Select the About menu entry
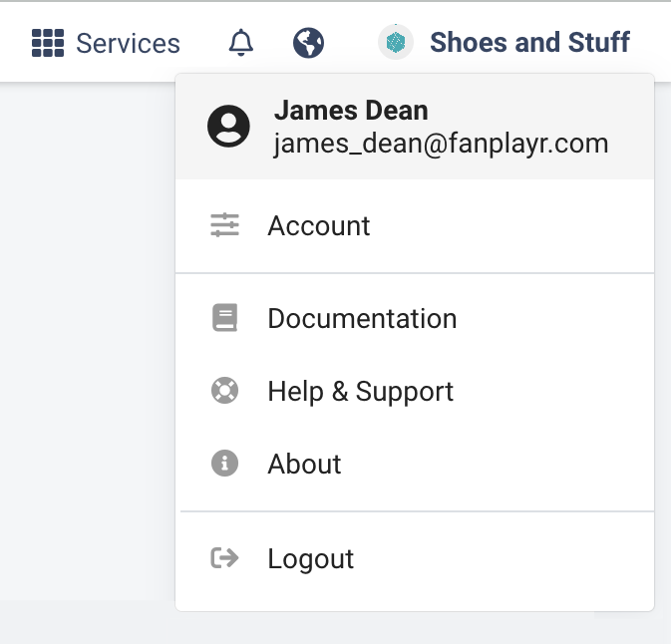671x644 pixels. 415,464
